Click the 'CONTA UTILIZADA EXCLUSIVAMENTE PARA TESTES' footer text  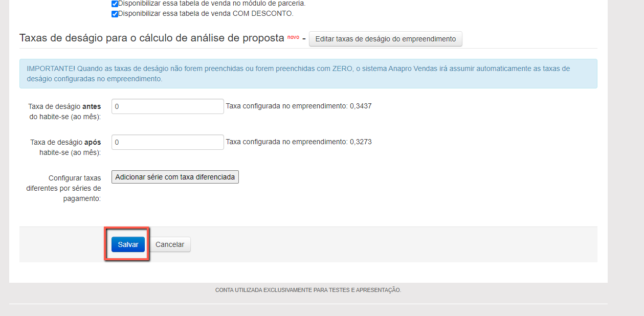tap(308, 290)
